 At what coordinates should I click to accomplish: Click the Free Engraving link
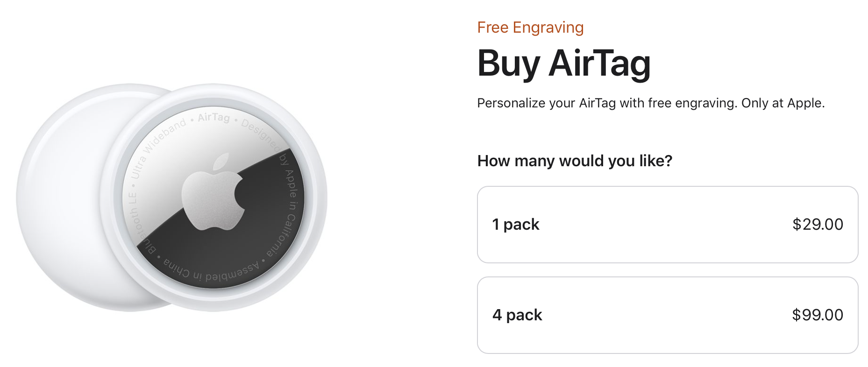coord(530,27)
